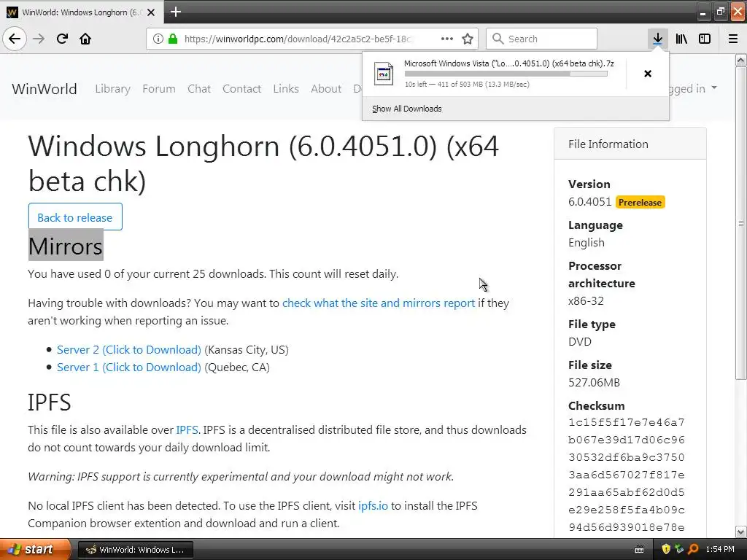This screenshot has width=747, height=560.
Task: Click the scrollbar up arrow
Action: click(741, 60)
